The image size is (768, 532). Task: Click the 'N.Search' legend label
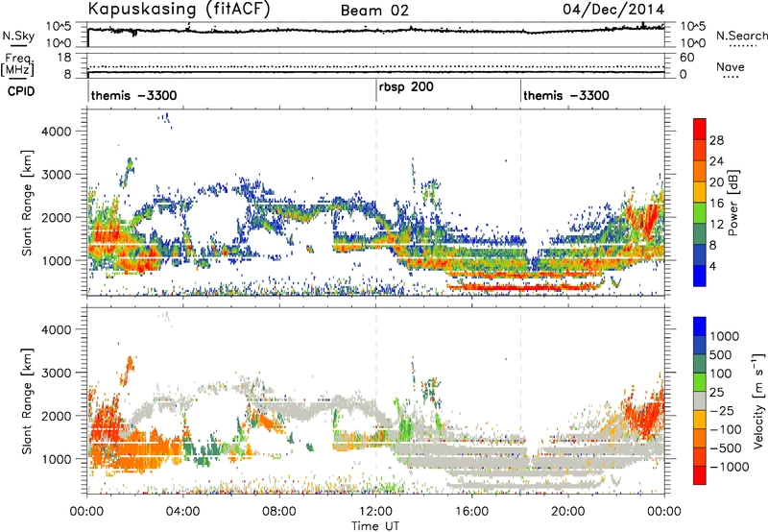[741, 36]
